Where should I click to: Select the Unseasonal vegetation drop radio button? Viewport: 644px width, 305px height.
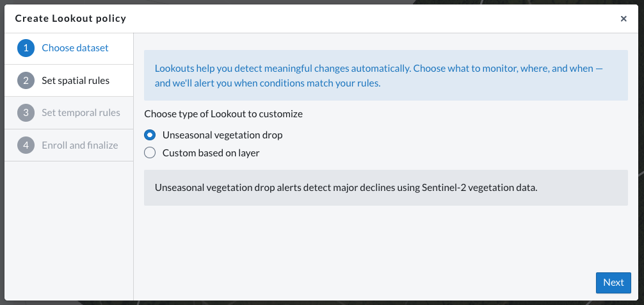pos(150,135)
